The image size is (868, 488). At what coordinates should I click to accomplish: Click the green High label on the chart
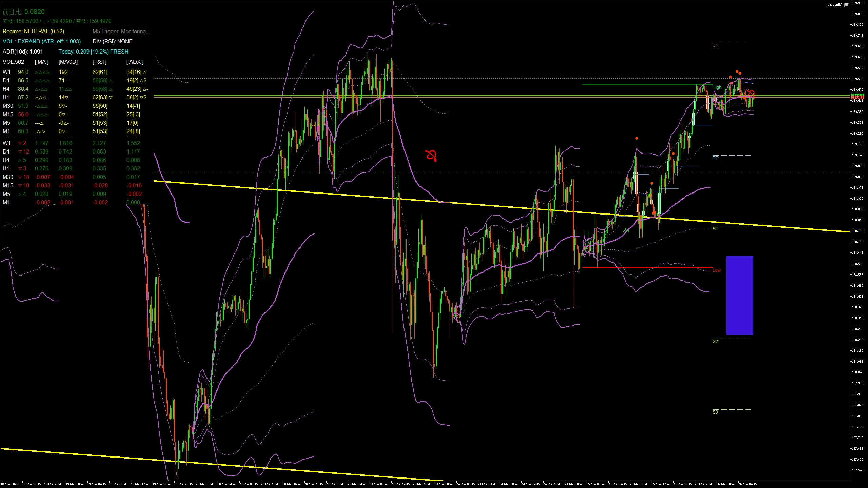[x=716, y=87]
